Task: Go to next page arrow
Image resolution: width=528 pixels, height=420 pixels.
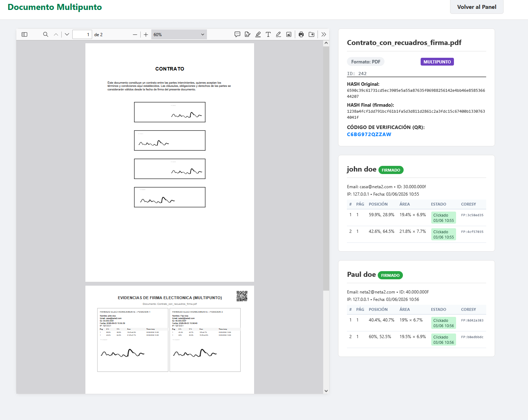Action: [67, 34]
